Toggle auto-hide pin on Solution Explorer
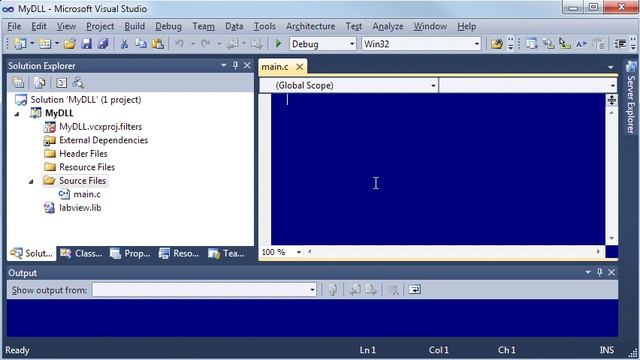This screenshot has width=640, height=360. click(x=236, y=65)
